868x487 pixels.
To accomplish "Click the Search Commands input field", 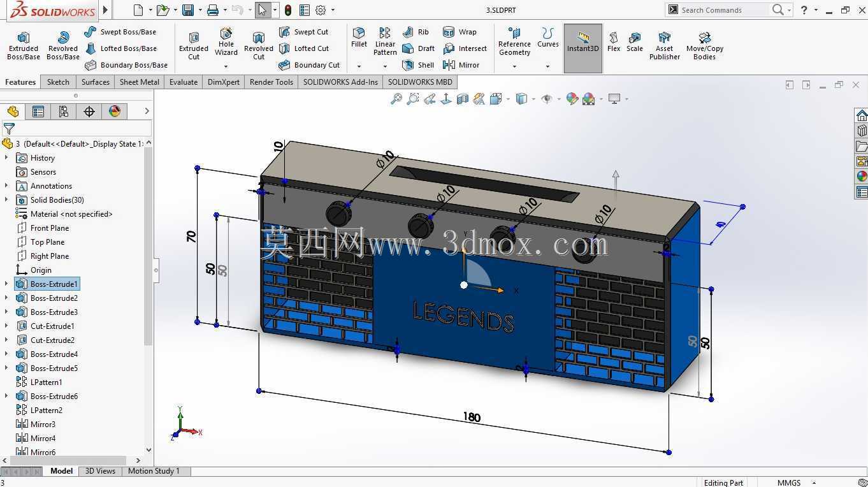I will click(724, 10).
